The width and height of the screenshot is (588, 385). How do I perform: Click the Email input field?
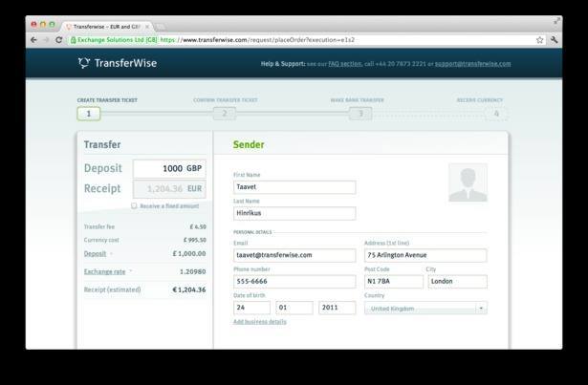(294, 255)
